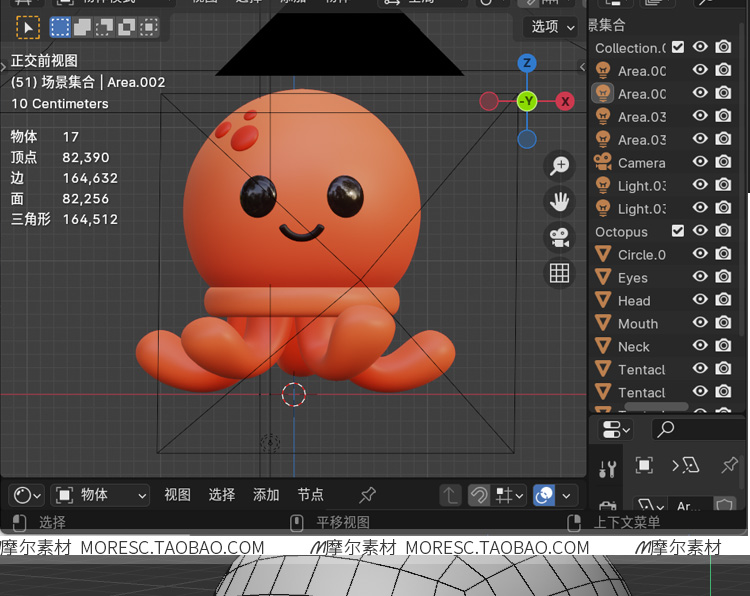Click the red X axis on gizmo
This screenshot has height=596, width=750.
[x=565, y=101]
